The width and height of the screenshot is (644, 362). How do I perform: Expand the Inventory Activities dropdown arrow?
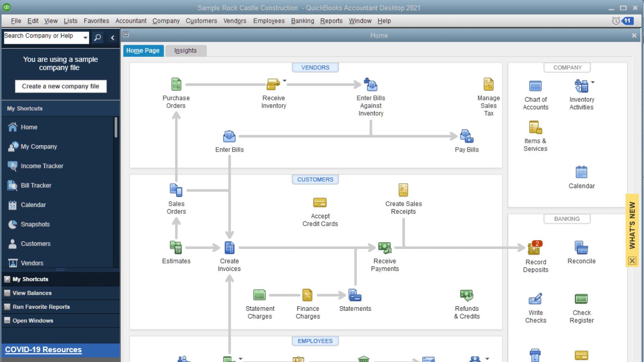point(593,82)
